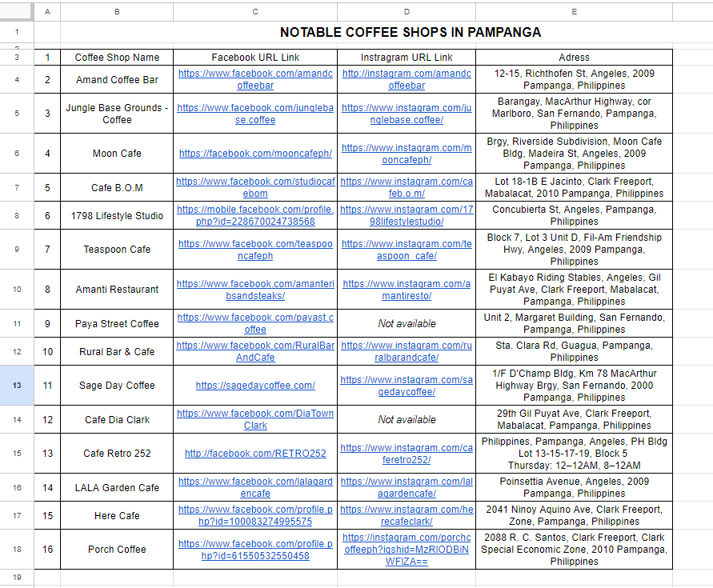Open the Here Cafe Facebook profile link
713x588 pixels.
(255, 515)
